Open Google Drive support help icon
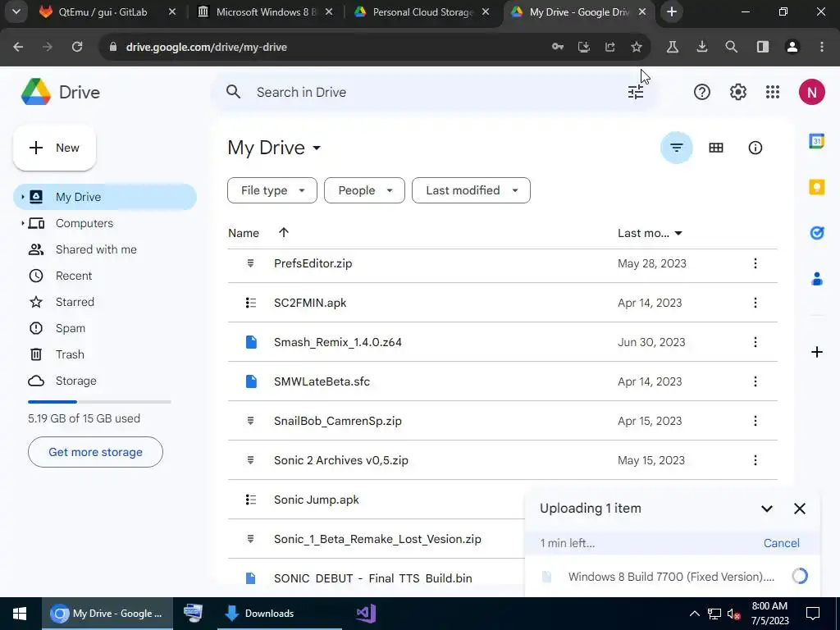Image resolution: width=840 pixels, height=630 pixels. pyautogui.click(x=702, y=92)
